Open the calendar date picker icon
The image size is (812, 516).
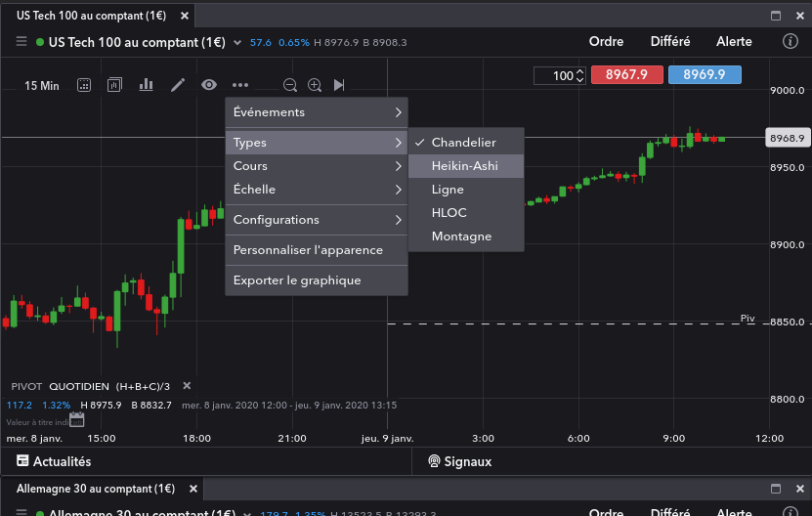point(77,420)
